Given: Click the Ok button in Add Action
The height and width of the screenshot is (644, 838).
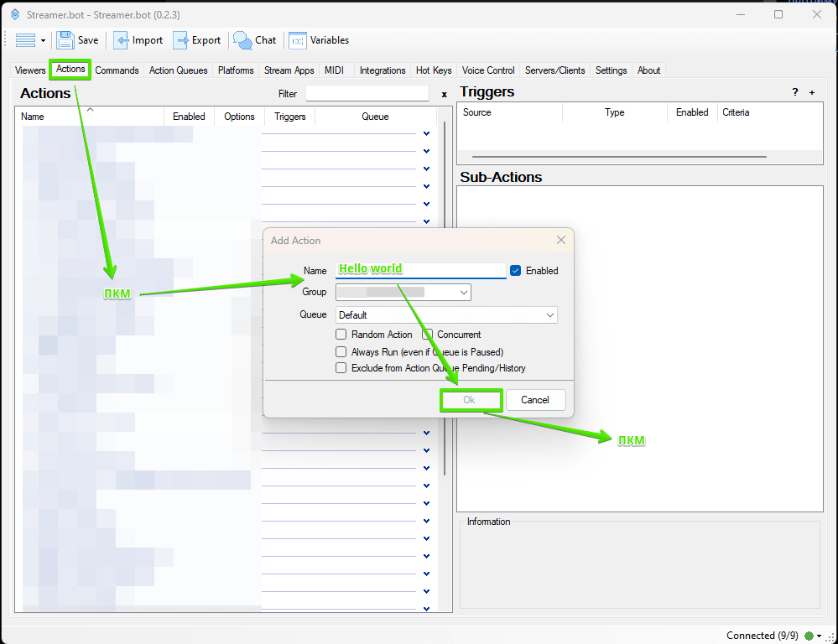Looking at the screenshot, I should (x=469, y=400).
